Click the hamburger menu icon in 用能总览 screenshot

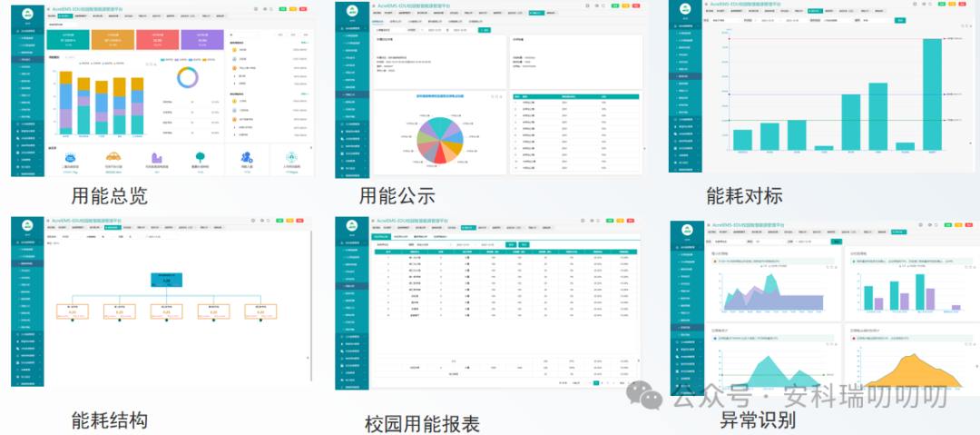click(48, 10)
